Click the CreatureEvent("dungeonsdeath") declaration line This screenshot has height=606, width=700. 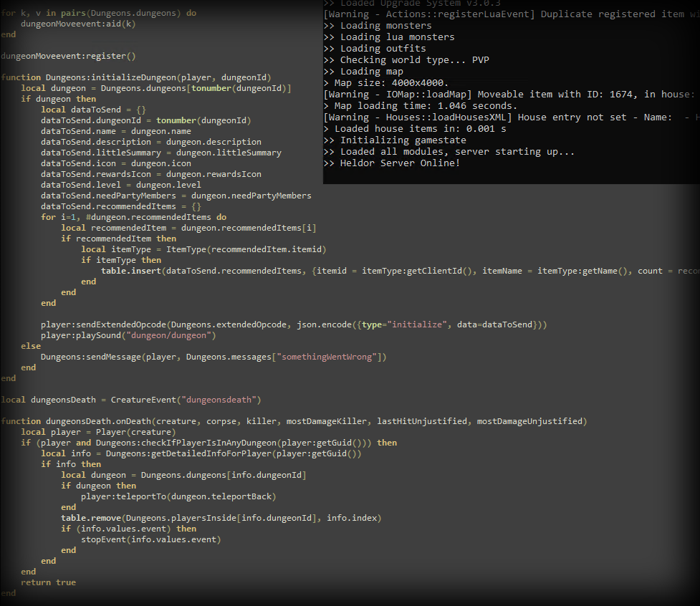(131, 400)
